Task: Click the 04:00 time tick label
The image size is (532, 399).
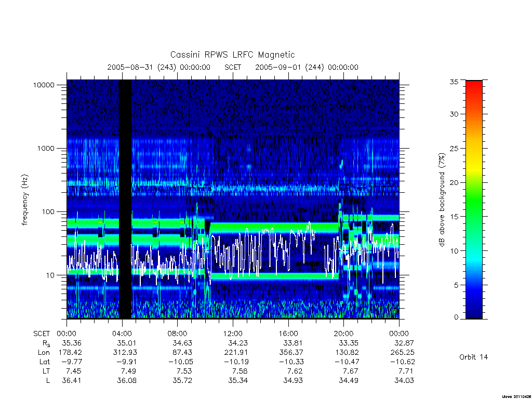Action: [x=122, y=334]
